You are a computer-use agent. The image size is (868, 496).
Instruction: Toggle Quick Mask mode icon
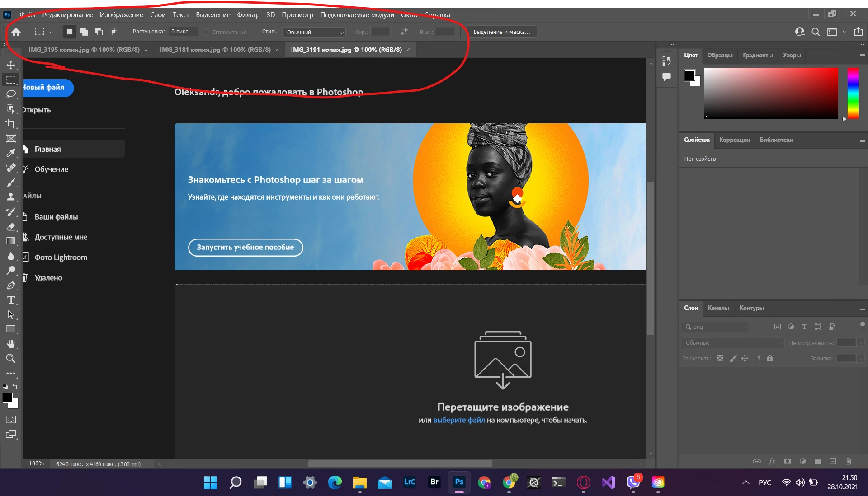click(x=11, y=420)
